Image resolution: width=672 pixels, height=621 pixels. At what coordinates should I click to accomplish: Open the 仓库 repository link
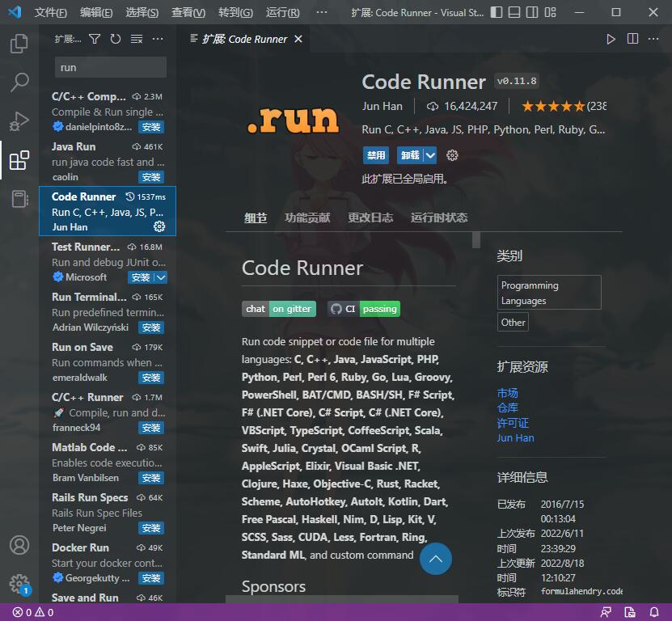507,408
